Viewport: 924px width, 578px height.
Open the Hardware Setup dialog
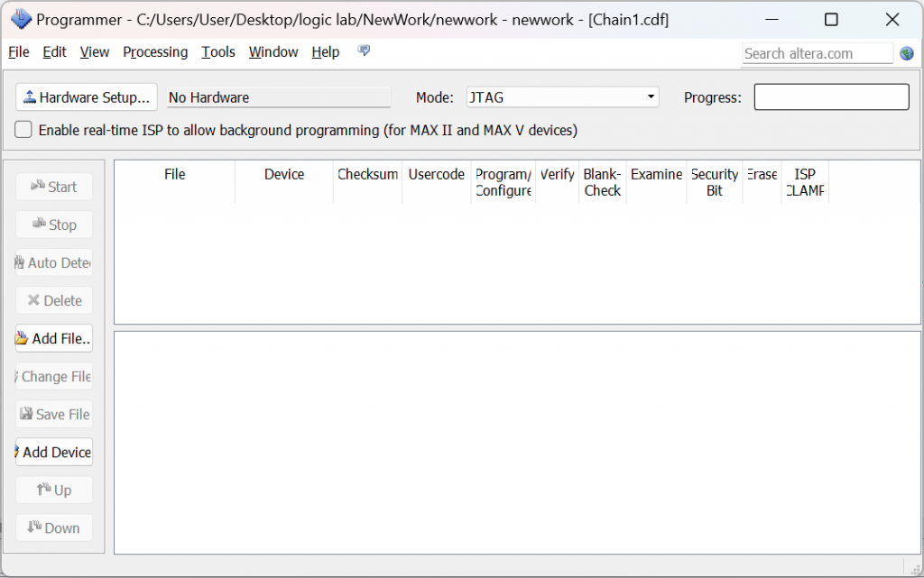[x=87, y=97]
